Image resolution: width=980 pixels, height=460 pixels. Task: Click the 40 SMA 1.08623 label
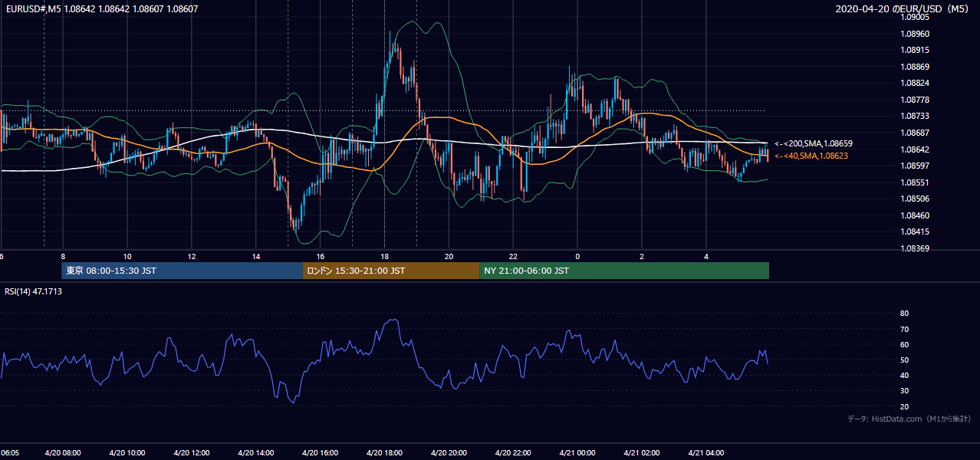[811, 156]
